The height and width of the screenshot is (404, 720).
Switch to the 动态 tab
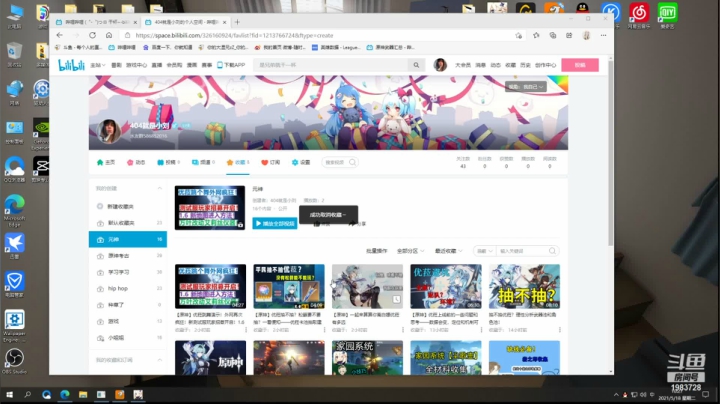(x=136, y=163)
